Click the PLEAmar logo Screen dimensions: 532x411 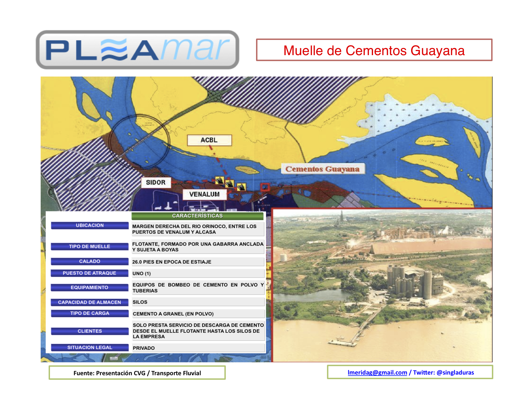[137, 50]
